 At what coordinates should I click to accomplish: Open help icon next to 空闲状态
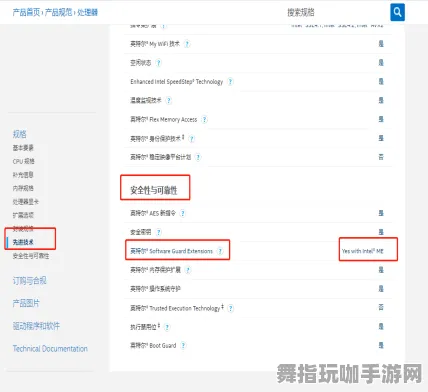159,63
